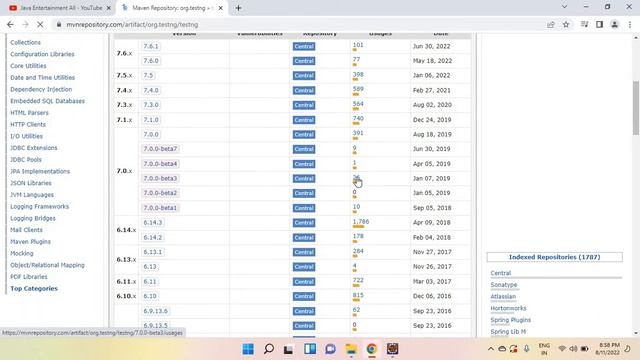Open version 7.4.0 link
Viewport: 640px width, 360px height.
click(x=151, y=90)
